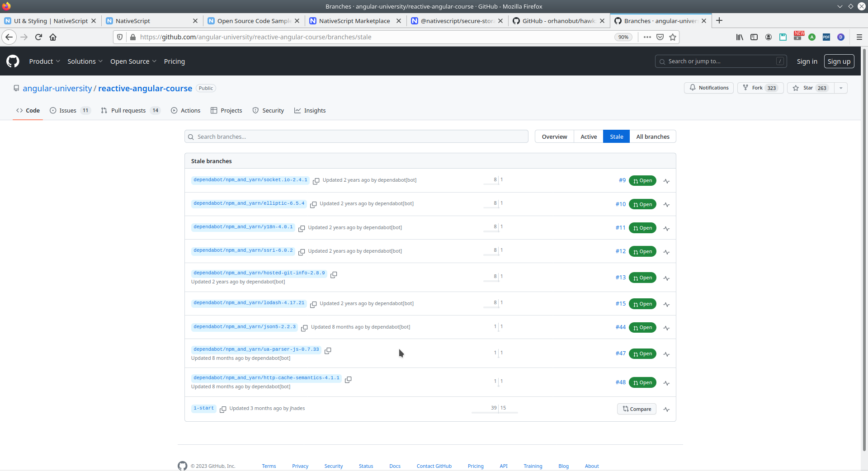Go back to the previous page
The width and height of the screenshot is (868, 471).
coord(9,37)
